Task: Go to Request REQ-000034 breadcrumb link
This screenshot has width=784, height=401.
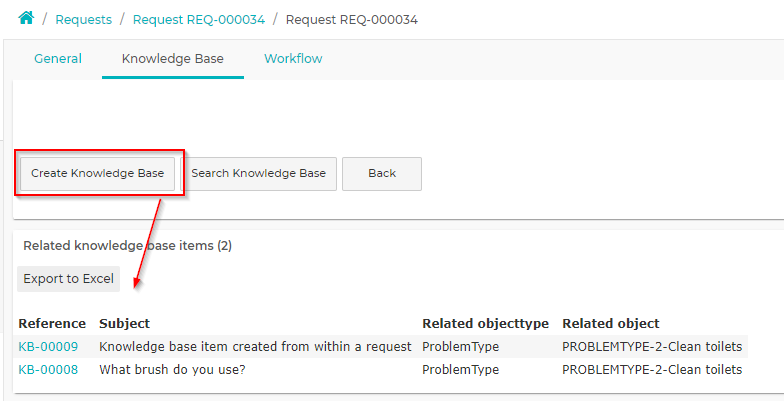Action: [x=198, y=20]
